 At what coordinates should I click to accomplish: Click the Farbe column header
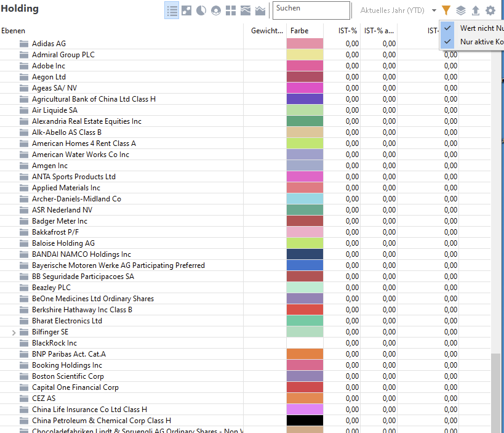299,31
